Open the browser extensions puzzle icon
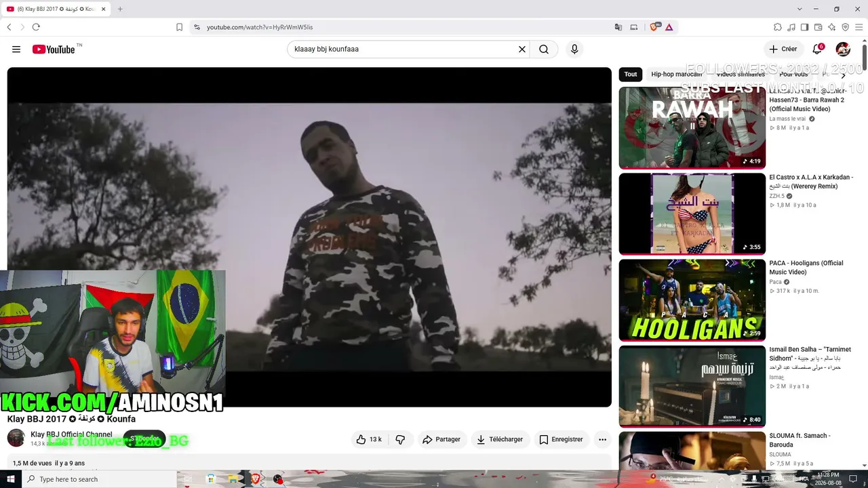 click(778, 27)
